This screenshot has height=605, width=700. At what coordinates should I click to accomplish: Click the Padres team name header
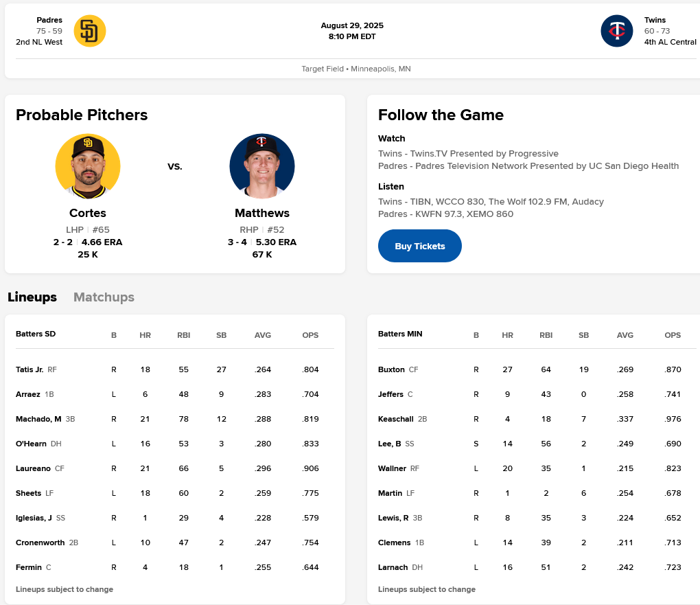click(x=49, y=20)
